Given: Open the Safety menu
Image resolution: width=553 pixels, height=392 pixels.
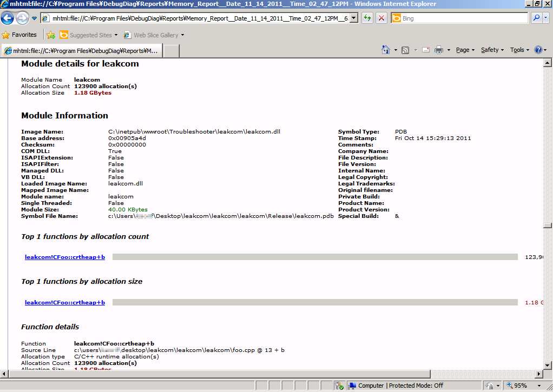Looking at the screenshot, I should (x=492, y=50).
